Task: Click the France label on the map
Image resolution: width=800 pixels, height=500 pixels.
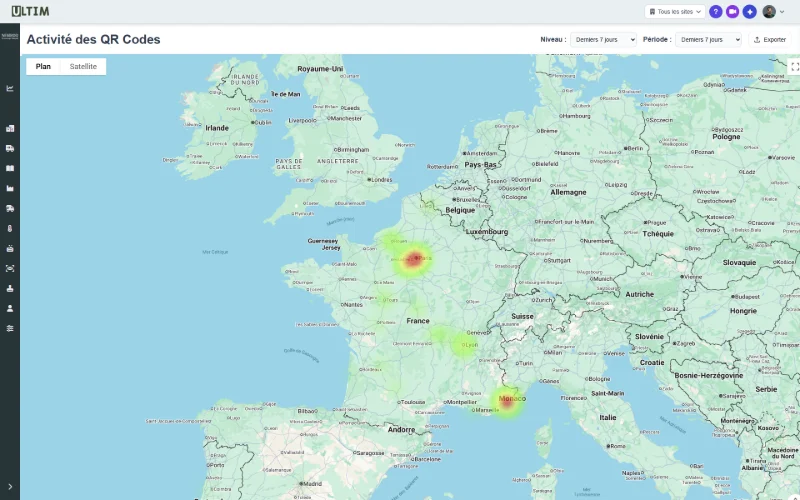Action: click(x=418, y=321)
